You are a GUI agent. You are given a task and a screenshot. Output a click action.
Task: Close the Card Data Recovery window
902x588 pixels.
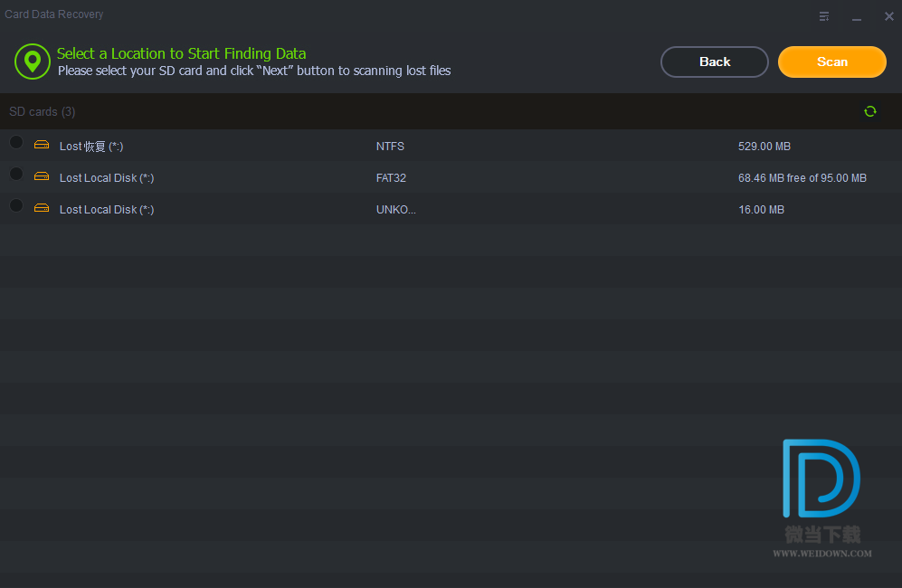(888, 16)
